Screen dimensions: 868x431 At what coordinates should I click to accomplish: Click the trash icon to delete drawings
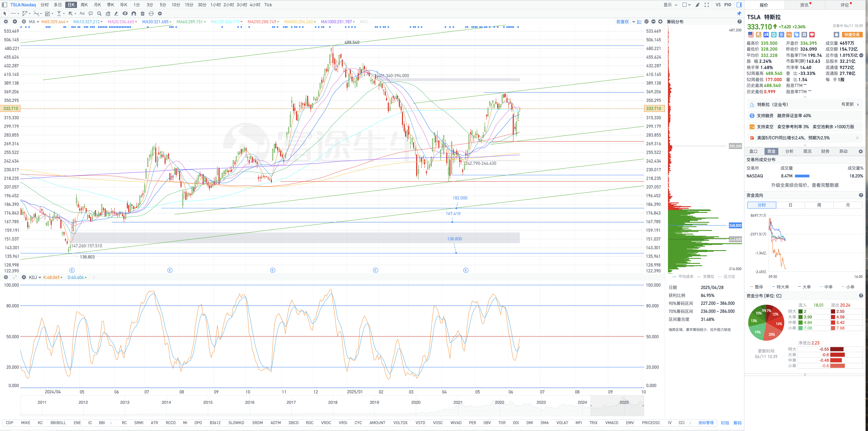pos(143,14)
